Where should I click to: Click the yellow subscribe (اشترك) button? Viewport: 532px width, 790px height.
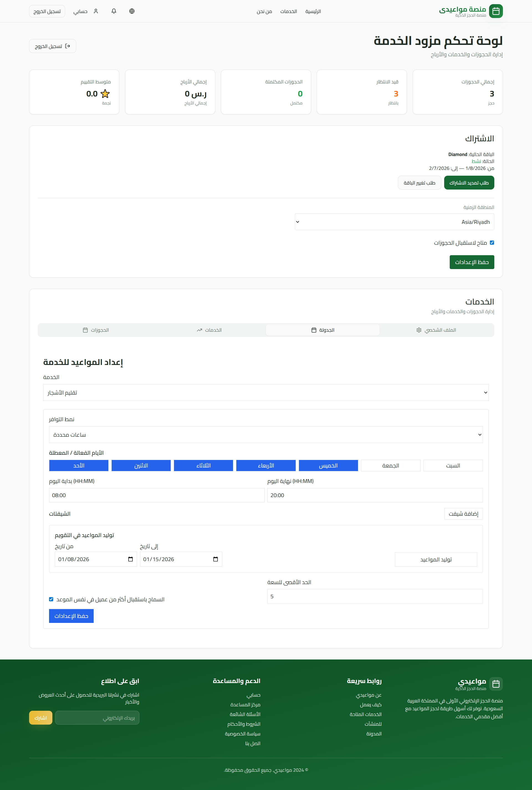41,718
